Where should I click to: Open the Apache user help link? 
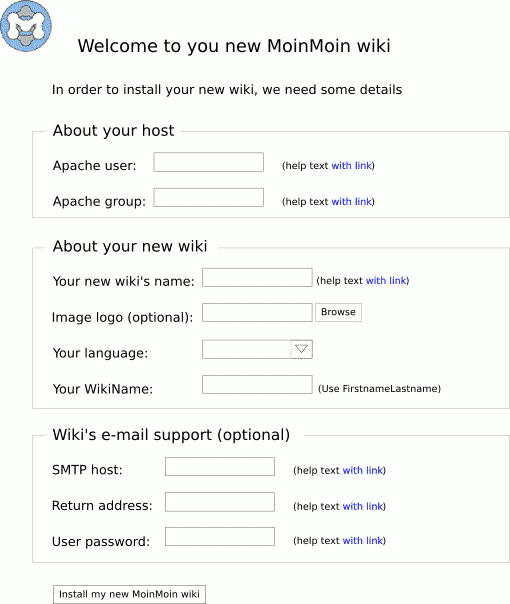click(352, 166)
